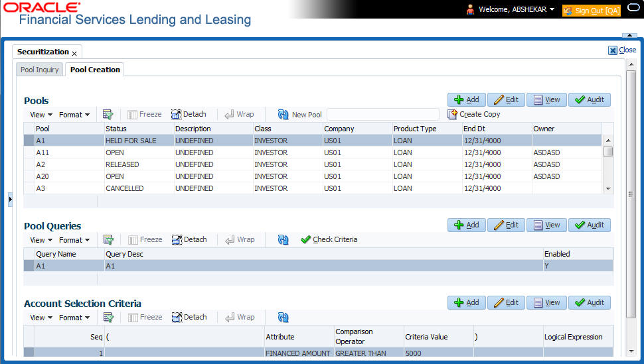This screenshot has height=364, width=644.
Task: Click the GREATER THAN operator cell
Action: point(369,353)
